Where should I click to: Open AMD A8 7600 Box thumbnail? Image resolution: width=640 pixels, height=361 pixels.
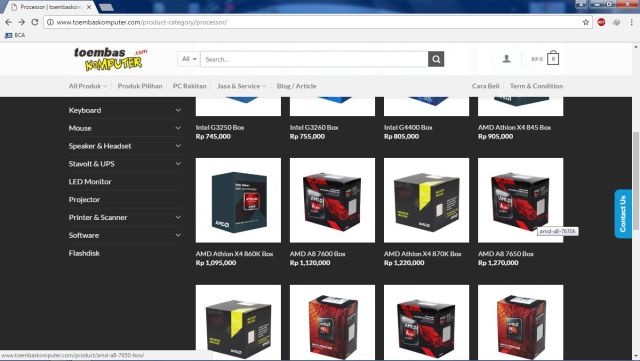tap(332, 200)
